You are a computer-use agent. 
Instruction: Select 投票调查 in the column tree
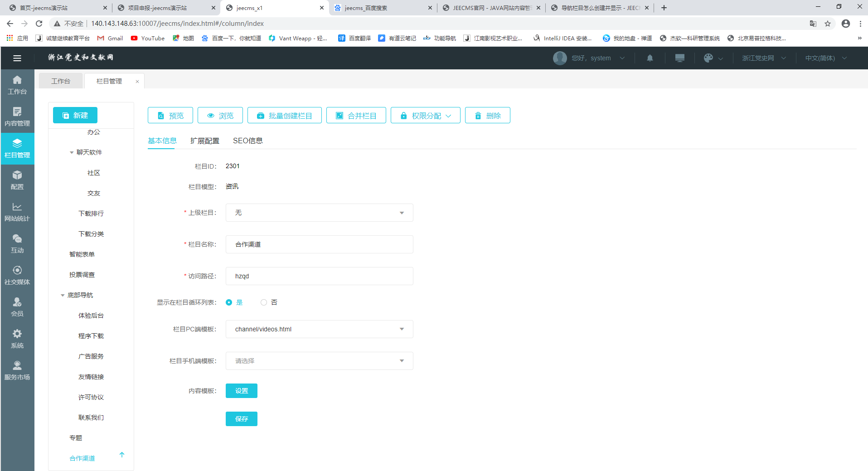coord(82,275)
